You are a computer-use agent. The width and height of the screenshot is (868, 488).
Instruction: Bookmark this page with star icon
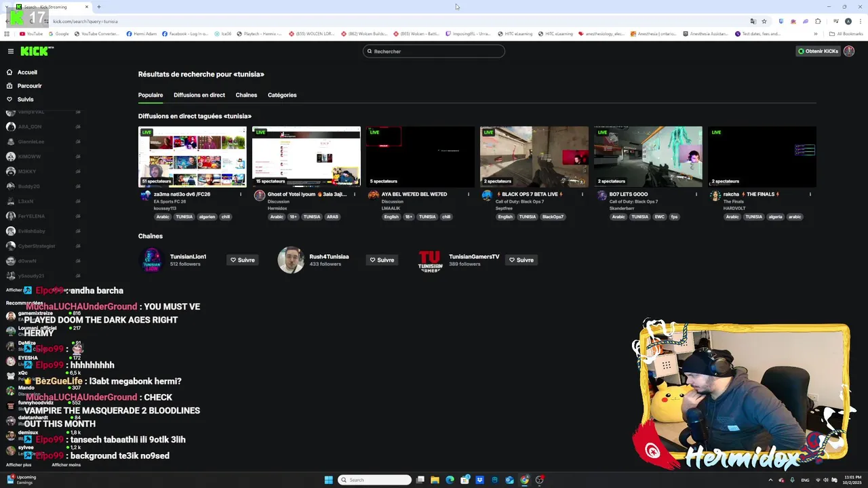[764, 21]
